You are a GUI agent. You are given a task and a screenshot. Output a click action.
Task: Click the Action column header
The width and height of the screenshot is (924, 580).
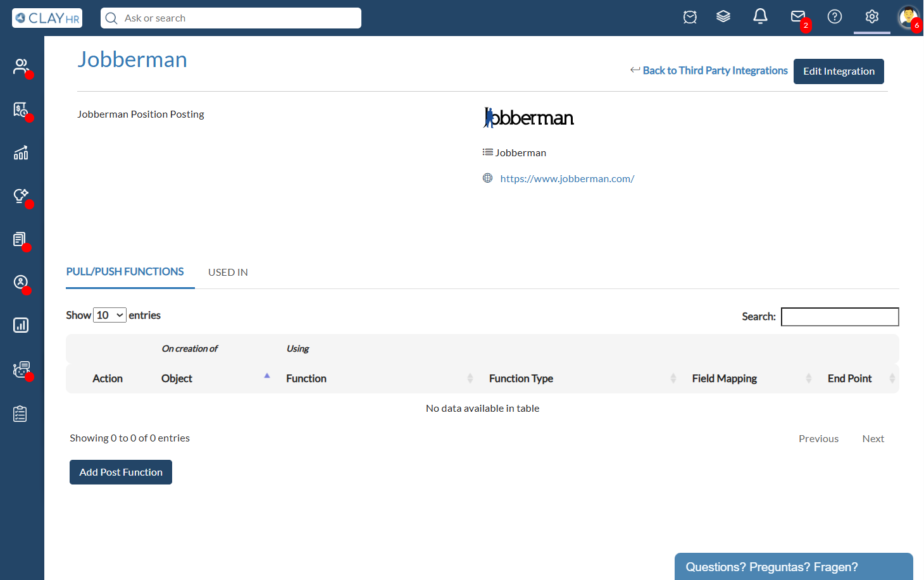(x=108, y=378)
